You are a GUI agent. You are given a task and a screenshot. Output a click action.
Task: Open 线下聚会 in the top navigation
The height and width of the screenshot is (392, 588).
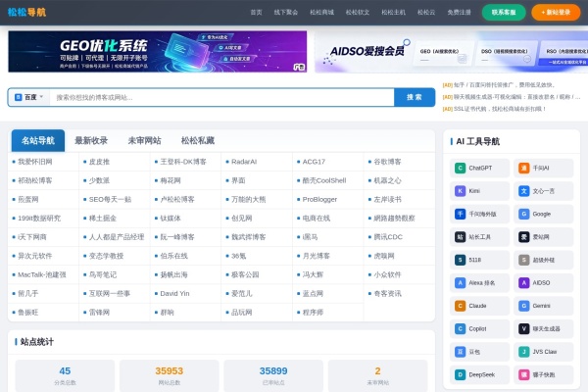(x=286, y=13)
